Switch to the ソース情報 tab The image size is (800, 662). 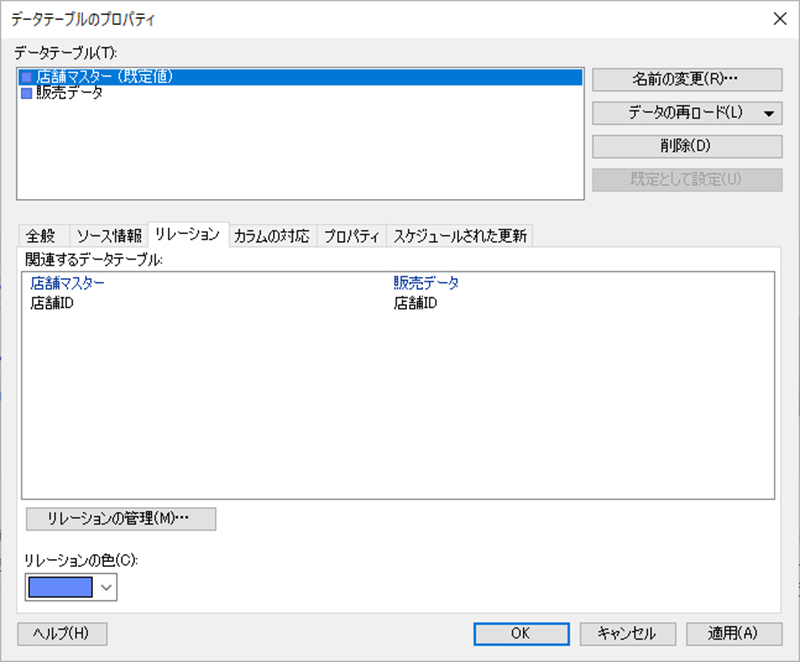pos(109,236)
